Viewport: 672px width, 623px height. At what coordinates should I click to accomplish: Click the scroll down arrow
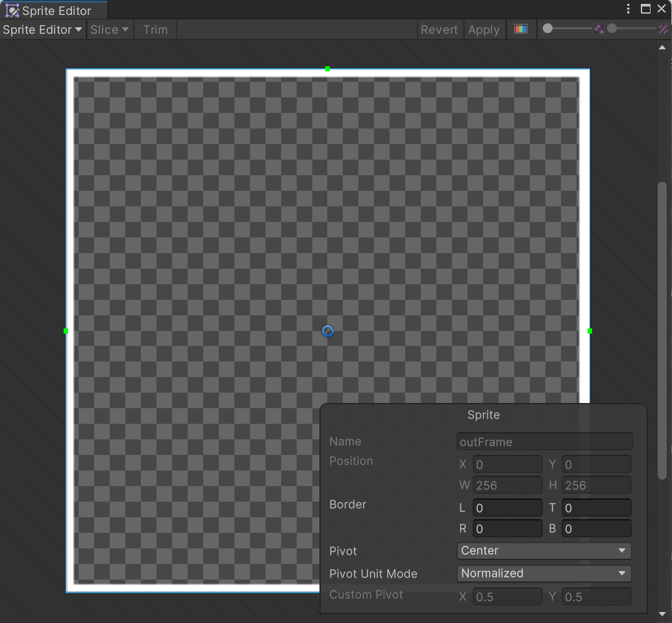click(662, 615)
